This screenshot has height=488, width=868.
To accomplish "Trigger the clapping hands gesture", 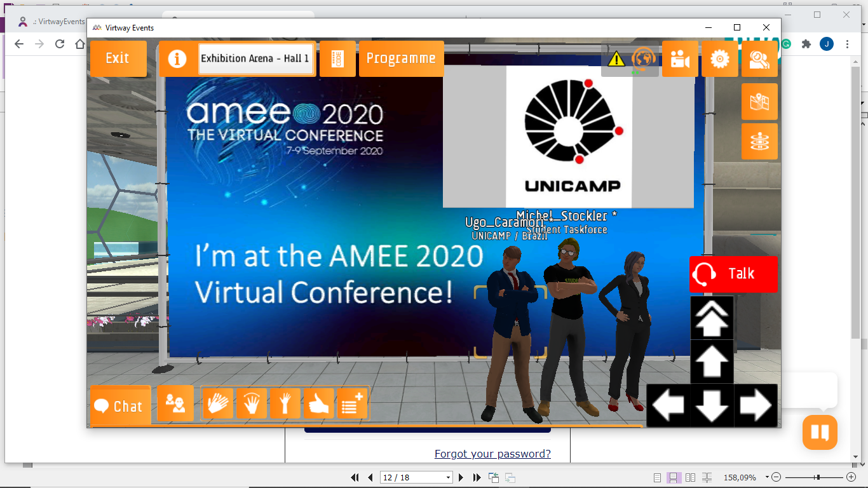I will [x=219, y=404].
